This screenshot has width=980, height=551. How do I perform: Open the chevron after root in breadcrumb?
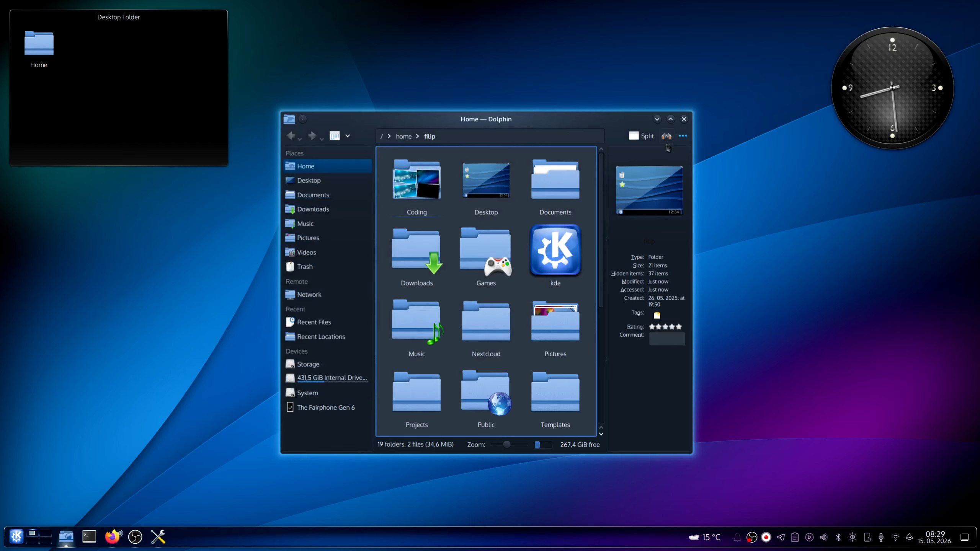pos(389,136)
